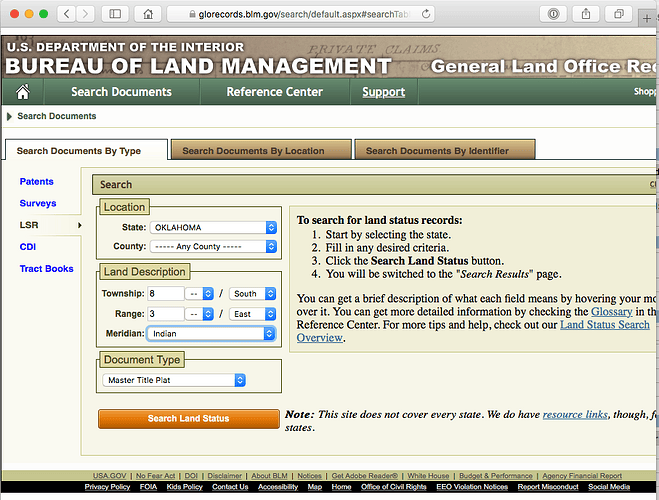Open the State dropdown showing OKLAHOMA
This screenshot has width=659, height=500.
tap(214, 227)
